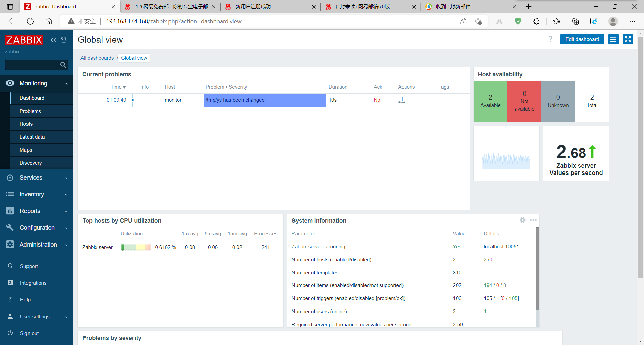Click Zabbix server CPU utilization bar
Image resolution: width=644 pixels, height=345 pixels.
point(136,247)
